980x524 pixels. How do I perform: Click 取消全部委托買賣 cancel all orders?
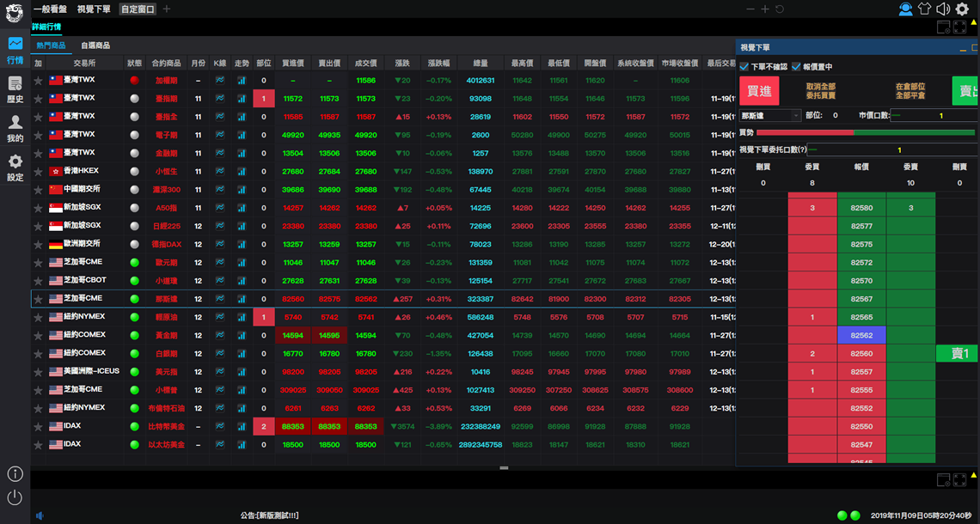click(x=820, y=91)
